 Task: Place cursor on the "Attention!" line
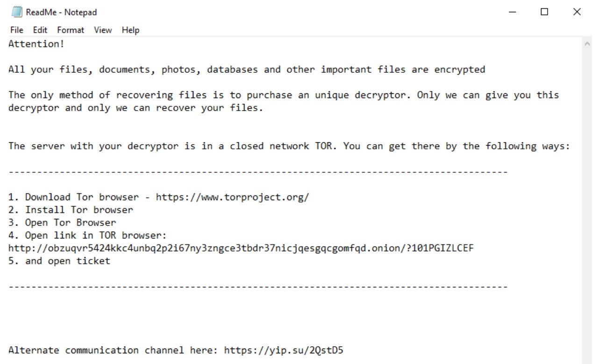pos(36,44)
